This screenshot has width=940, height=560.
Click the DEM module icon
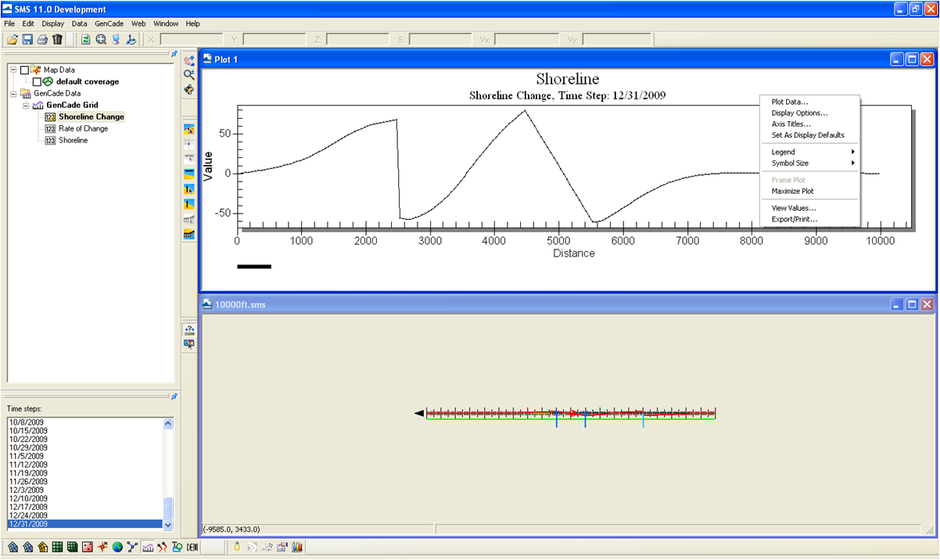tap(192, 547)
